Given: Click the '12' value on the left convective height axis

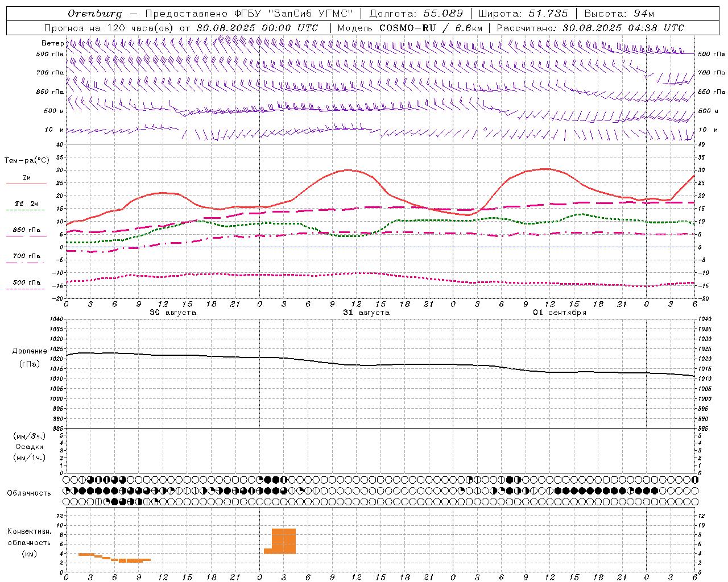Looking at the screenshot, I should pyautogui.click(x=60, y=516).
